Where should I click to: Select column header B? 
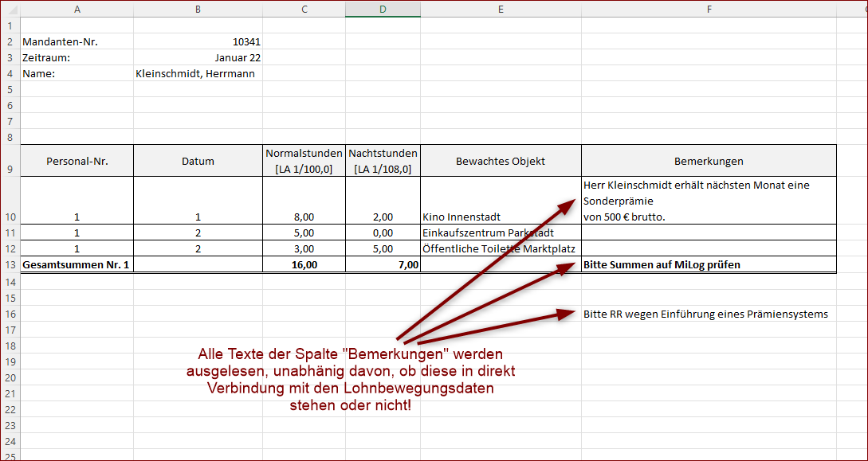[198, 9]
